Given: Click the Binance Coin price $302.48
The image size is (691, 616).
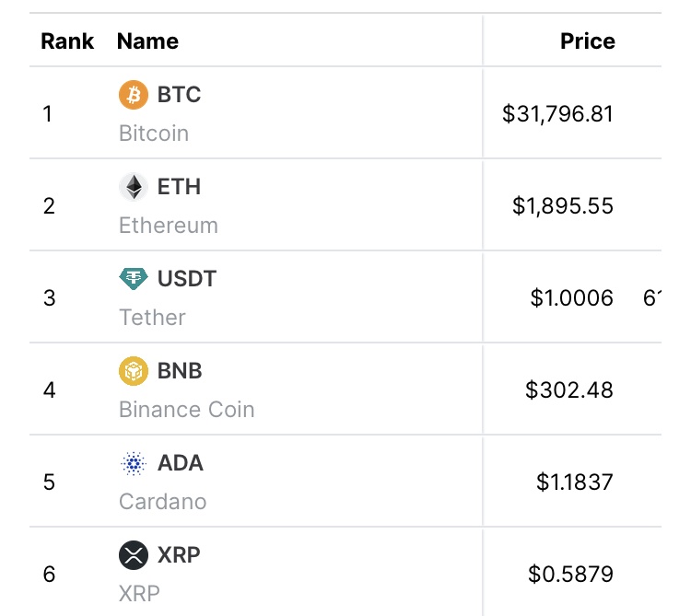Looking at the screenshot, I should pos(568,390).
